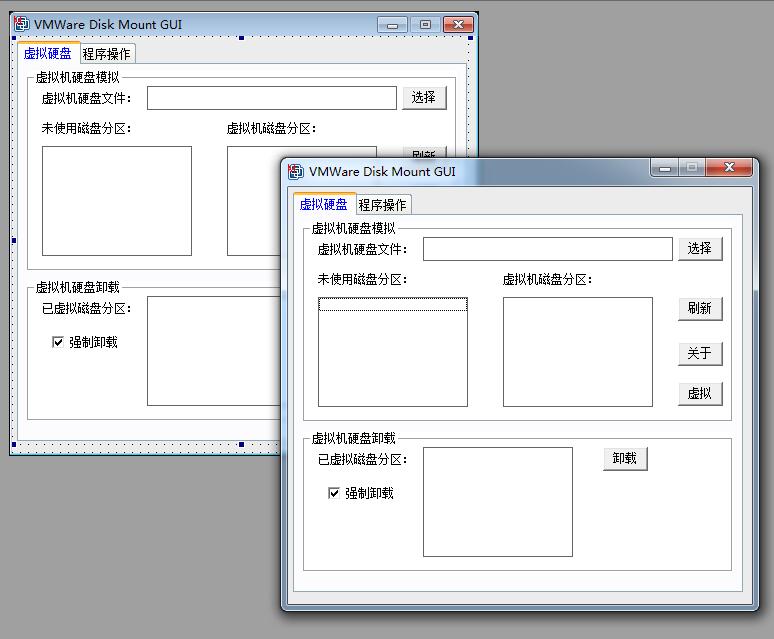The width and height of the screenshot is (774, 639).
Task: Switch to 程序操作 tab in front window
Action: pos(383,205)
